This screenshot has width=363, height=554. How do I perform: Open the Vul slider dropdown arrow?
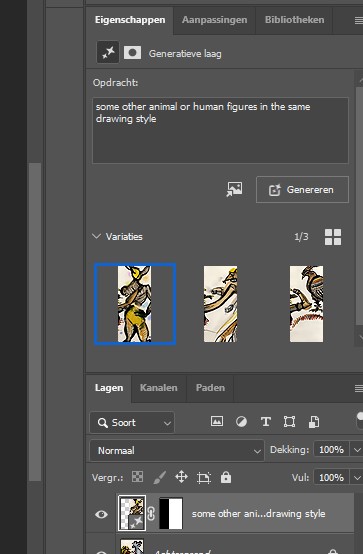(356, 478)
